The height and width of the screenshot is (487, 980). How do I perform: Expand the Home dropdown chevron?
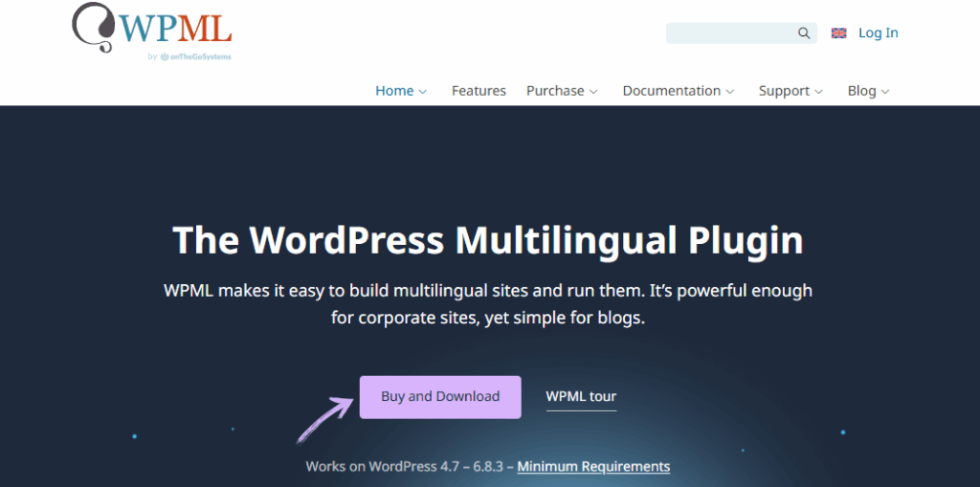pyautogui.click(x=422, y=92)
